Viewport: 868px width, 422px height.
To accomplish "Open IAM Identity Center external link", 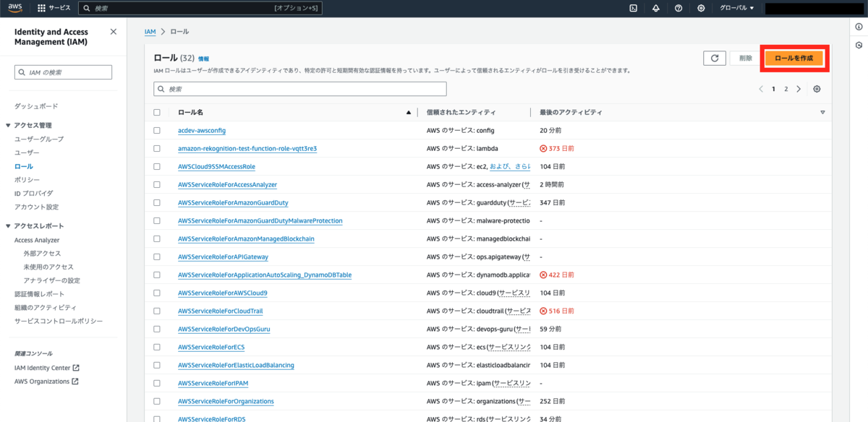I will coord(47,368).
